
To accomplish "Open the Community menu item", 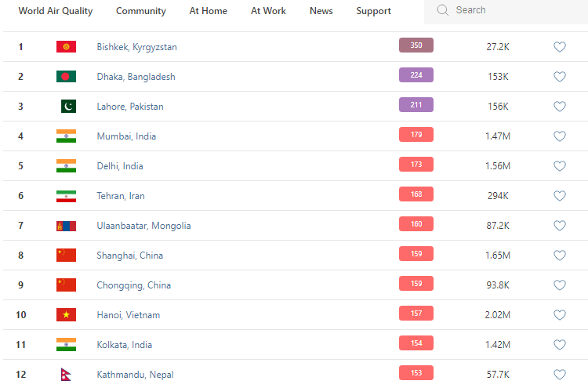I will (x=141, y=11).
